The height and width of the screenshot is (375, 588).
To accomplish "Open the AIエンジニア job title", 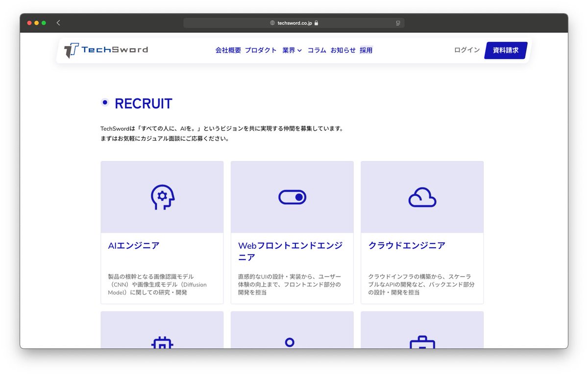I will point(134,246).
